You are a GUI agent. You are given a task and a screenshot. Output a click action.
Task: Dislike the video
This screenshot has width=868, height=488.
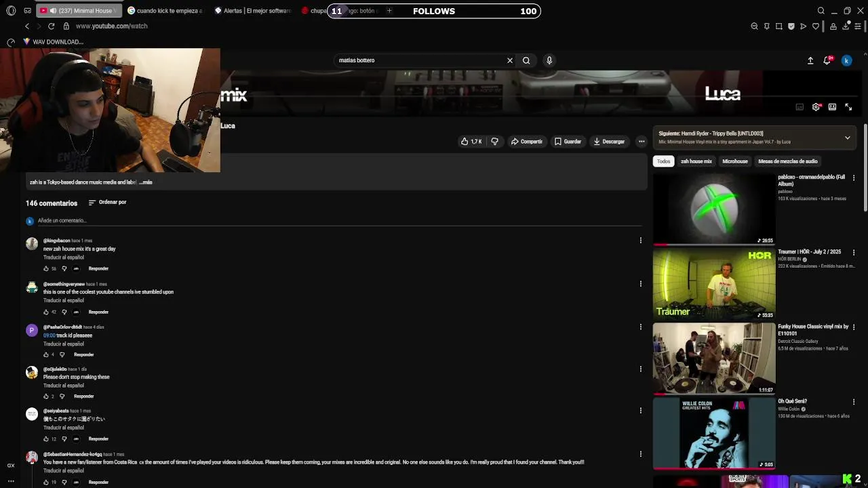click(494, 142)
